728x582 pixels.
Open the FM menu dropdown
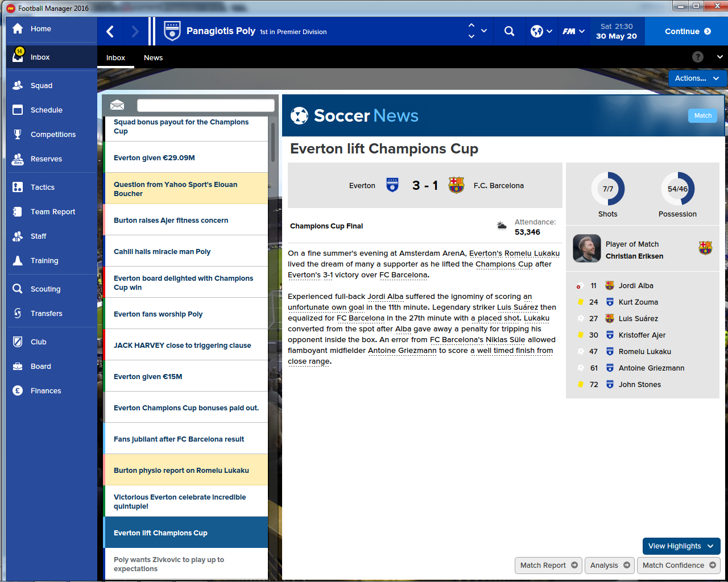click(x=573, y=31)
